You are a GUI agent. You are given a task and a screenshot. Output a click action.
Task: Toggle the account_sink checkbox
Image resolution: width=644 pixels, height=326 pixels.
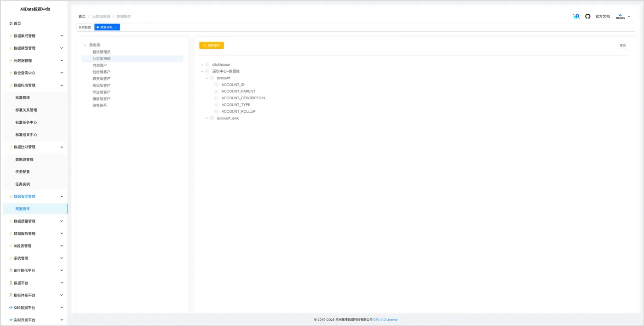212,118
